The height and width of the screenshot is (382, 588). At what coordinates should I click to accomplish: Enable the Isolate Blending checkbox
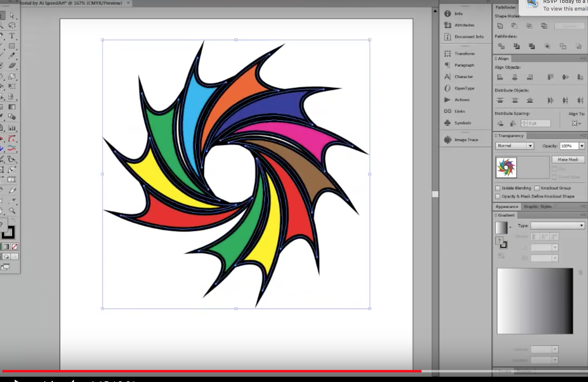click(x=498, y=188)
